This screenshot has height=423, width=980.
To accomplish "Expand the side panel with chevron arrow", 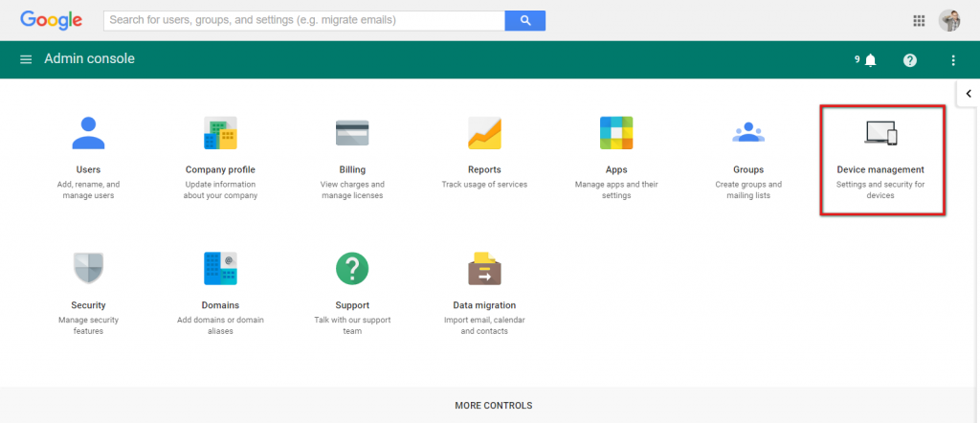I will click(969, 94).
